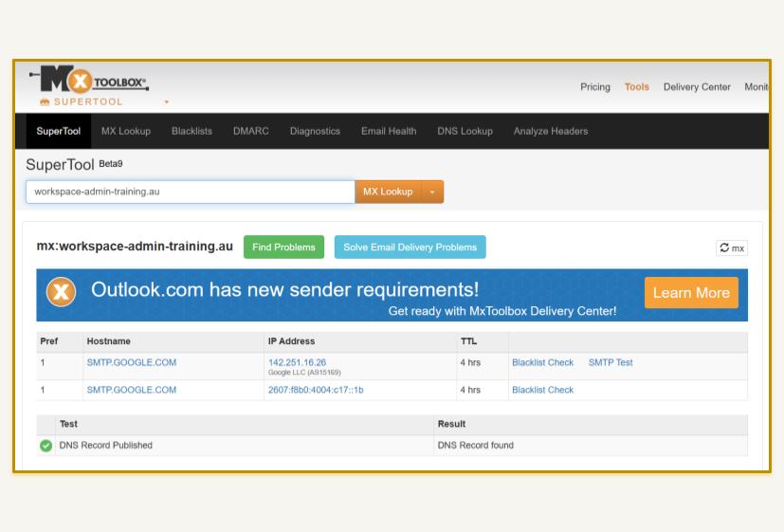Click the IP Address column header
The height and width of the screenshot is (532, 784).
point(291,341)
